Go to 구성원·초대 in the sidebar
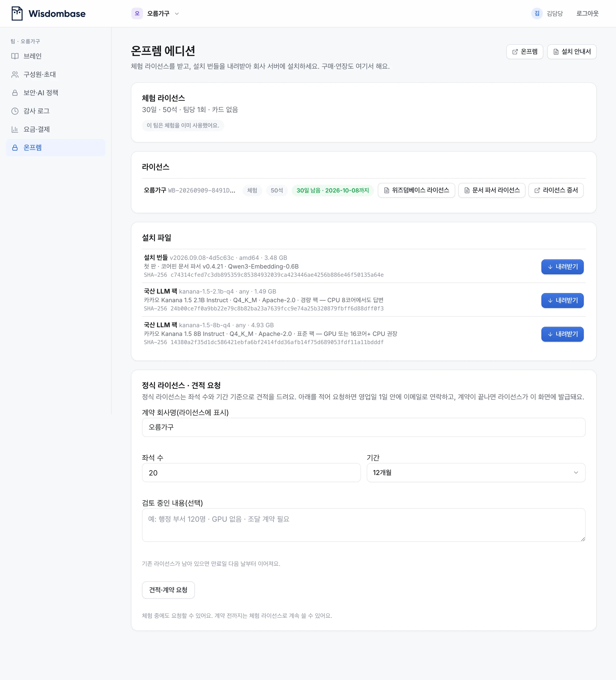Viewport: 616px width, 680px height. pos(56,74)
